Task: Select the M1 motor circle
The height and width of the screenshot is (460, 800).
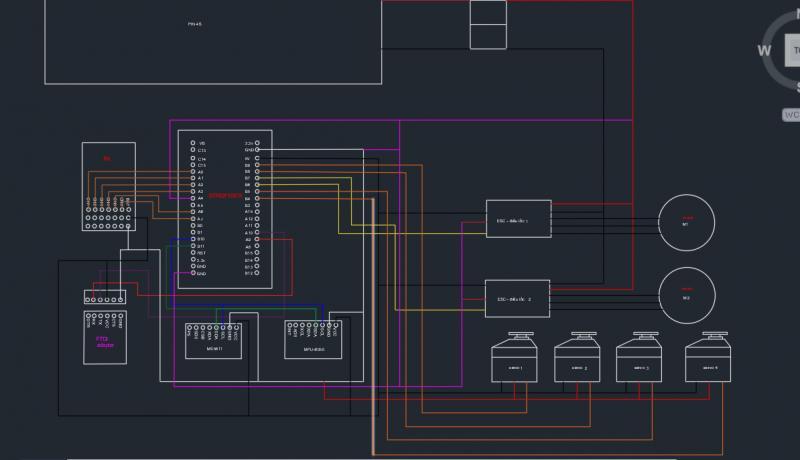Action: (686, 220)
